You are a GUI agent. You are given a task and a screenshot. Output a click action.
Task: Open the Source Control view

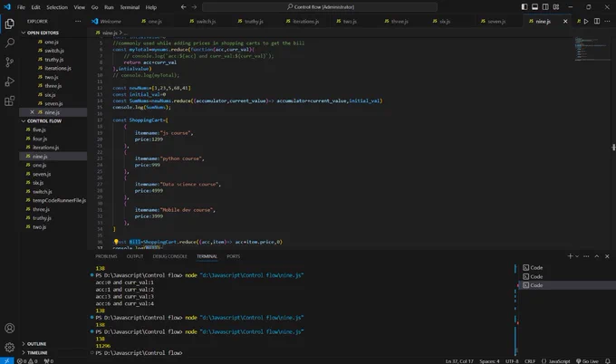pyautogui.click(x=9, y=62)
